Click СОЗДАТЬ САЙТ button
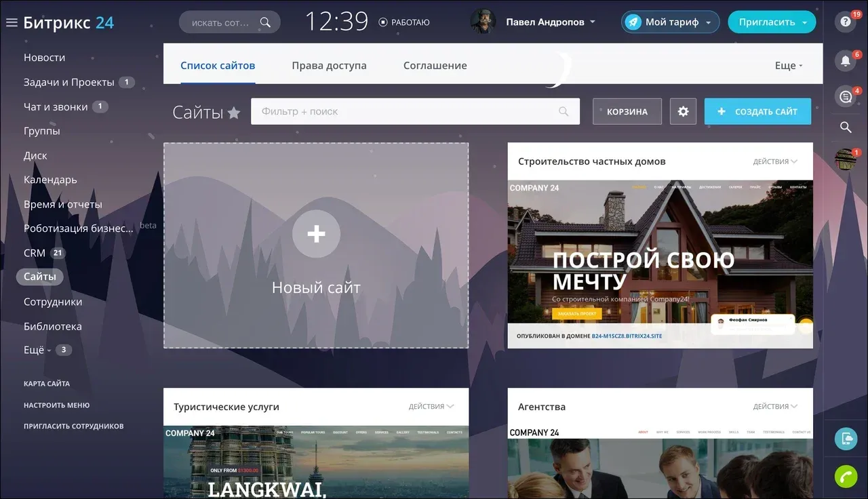The height and width of the screenshot is (499, 868). click(x=757, y=111)
